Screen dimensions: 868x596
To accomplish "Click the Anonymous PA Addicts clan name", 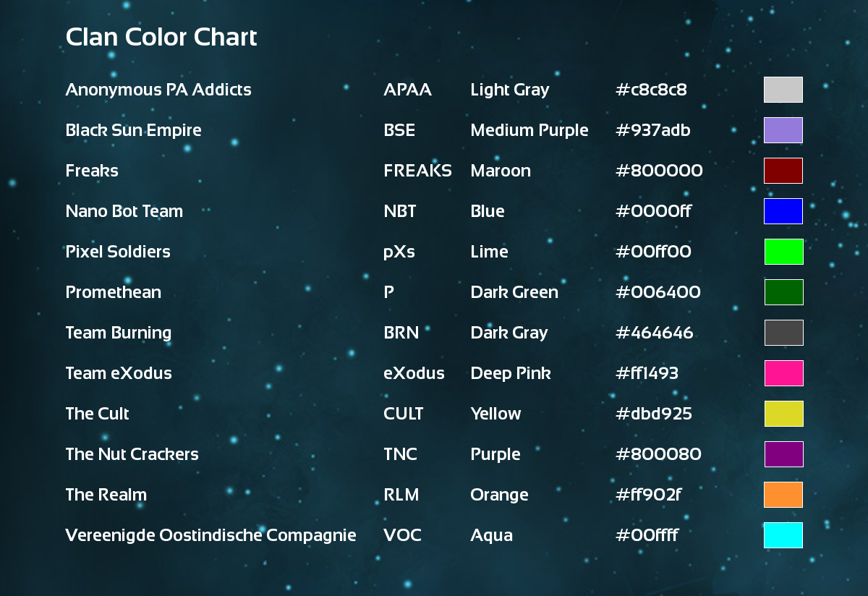I will click(158, 90).
